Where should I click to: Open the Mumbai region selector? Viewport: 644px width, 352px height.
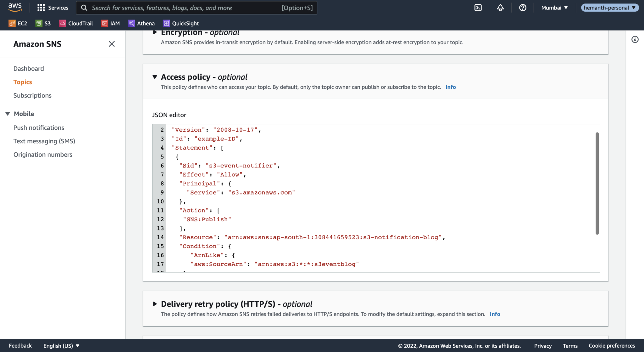(554, 8)
